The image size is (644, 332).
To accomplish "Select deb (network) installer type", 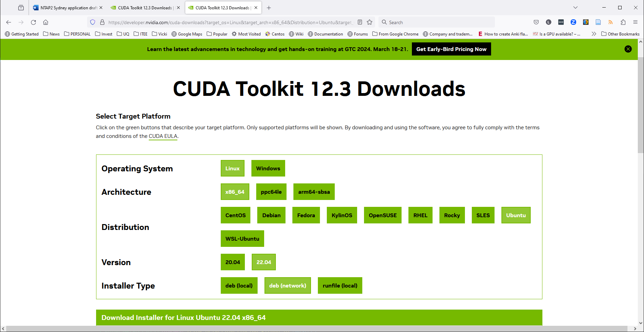I will click(x=288, y=285).
